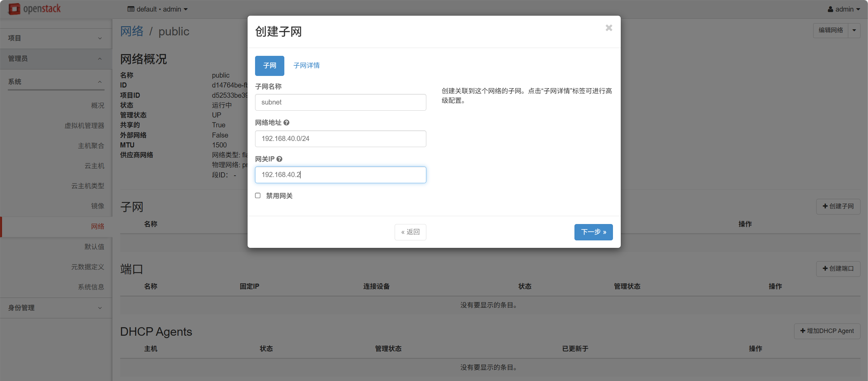Open the default admin project dropdown

158,9
